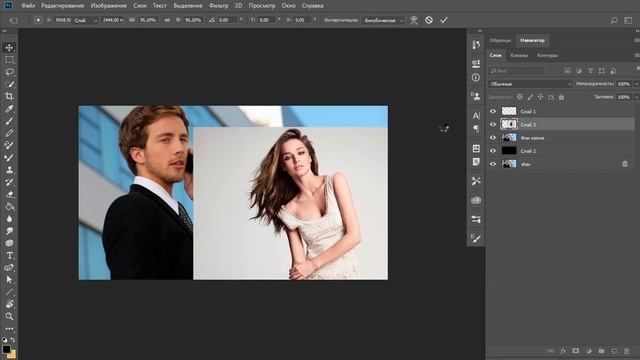
Task: Add a layer mask
Action: 576,351
